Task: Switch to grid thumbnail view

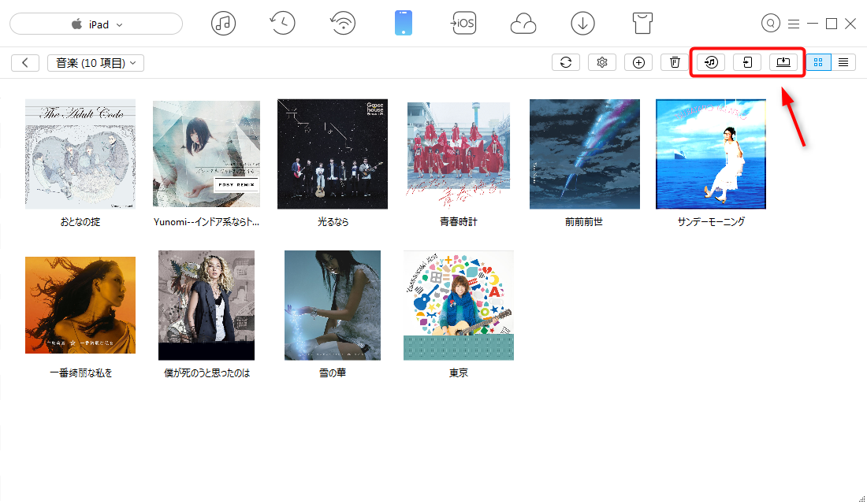Action: tap(818, 62)
